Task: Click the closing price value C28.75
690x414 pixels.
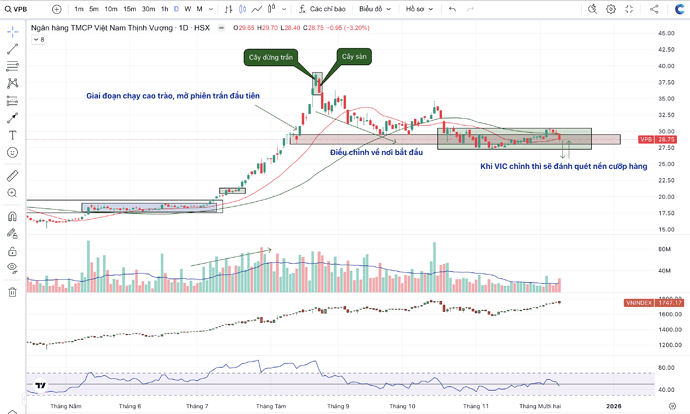Action: [x=313, y=28]
